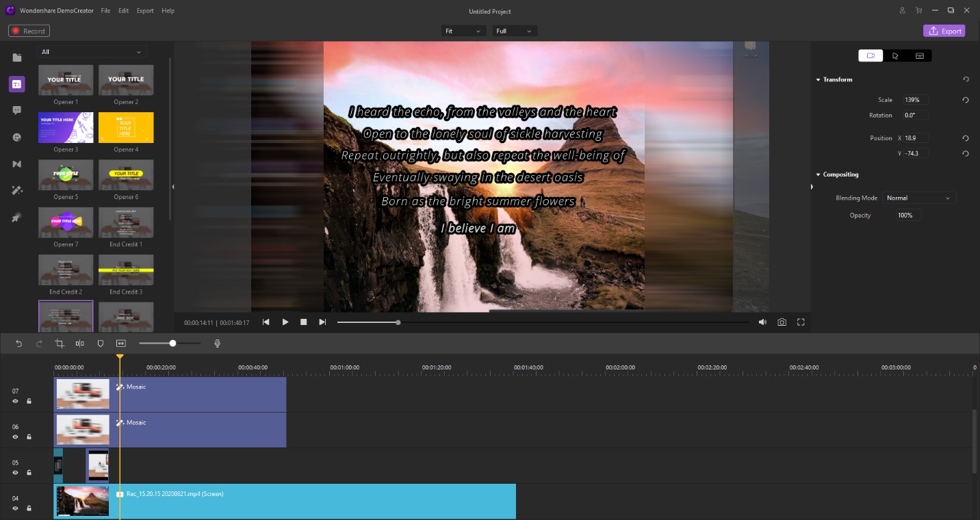Lock track 05

pos(29,473)
